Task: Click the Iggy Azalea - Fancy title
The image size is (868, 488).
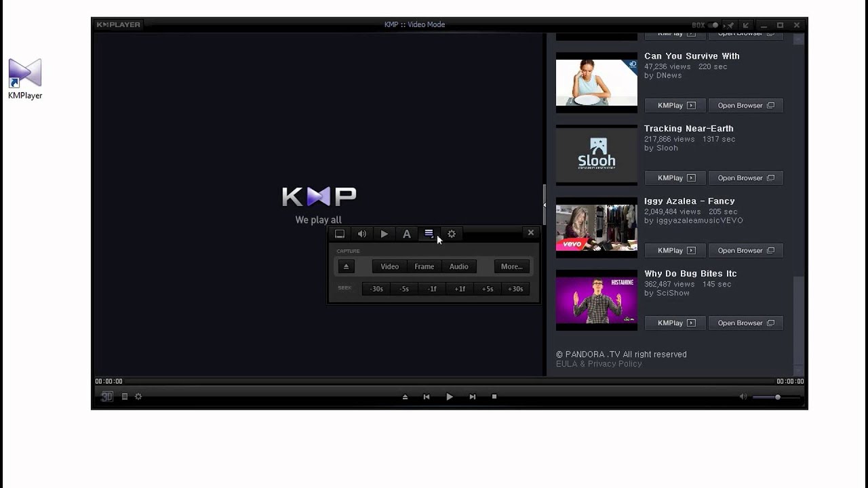Action: click(690, 201)
